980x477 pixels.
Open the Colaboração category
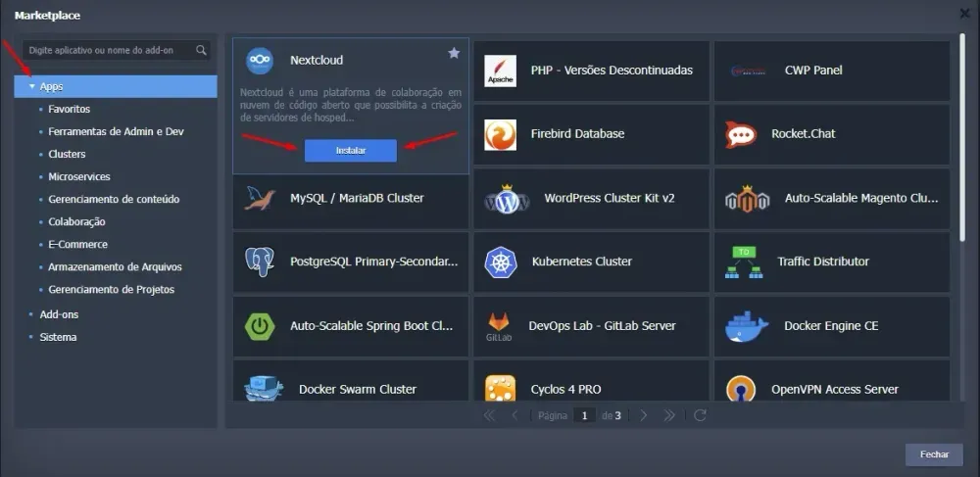[76, 221]
